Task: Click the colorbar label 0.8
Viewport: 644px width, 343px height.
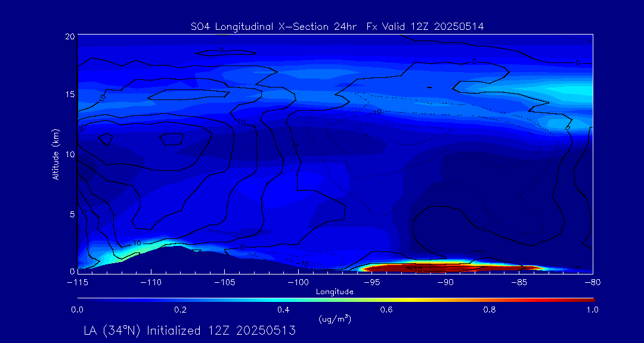Action: pos(490,310)
